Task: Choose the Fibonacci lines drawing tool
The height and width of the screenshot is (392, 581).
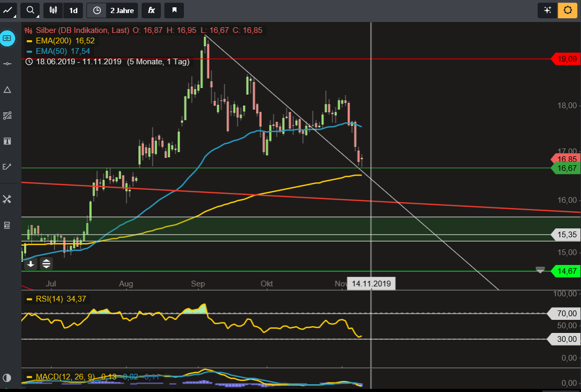Action: [7, 116]
